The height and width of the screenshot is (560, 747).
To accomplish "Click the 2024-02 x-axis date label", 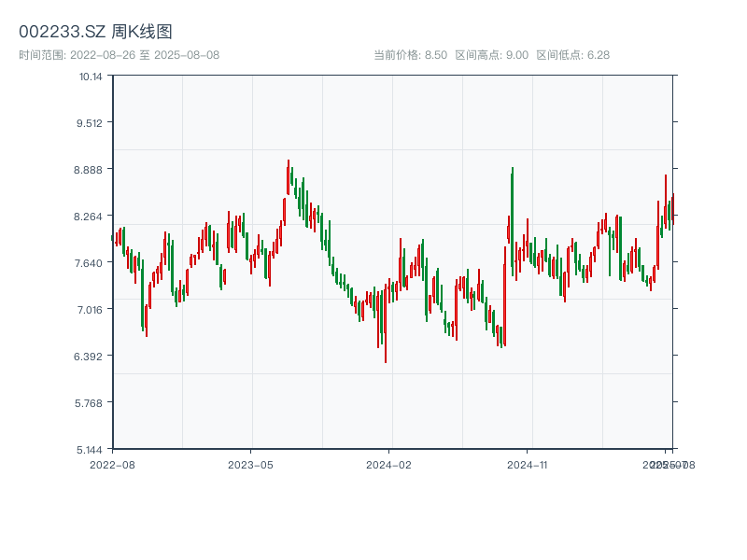I will (388, 464).
